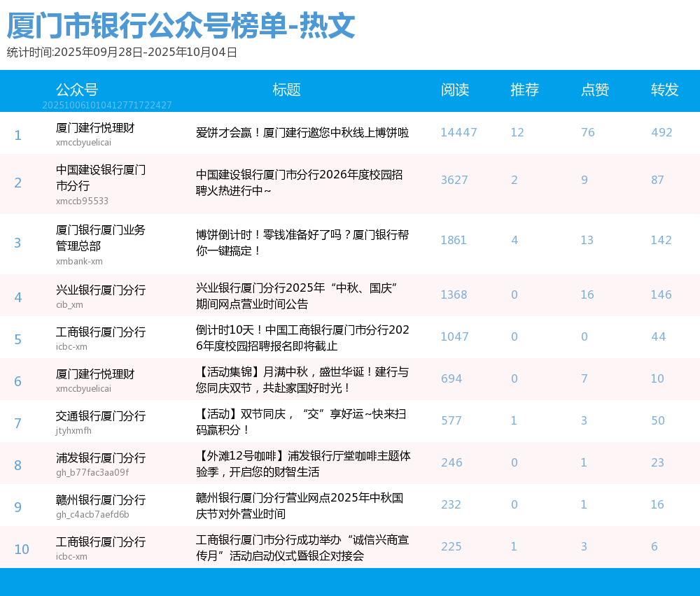Click the share count 492 in row 1
700x596 pixels.
tap(661, 133)
